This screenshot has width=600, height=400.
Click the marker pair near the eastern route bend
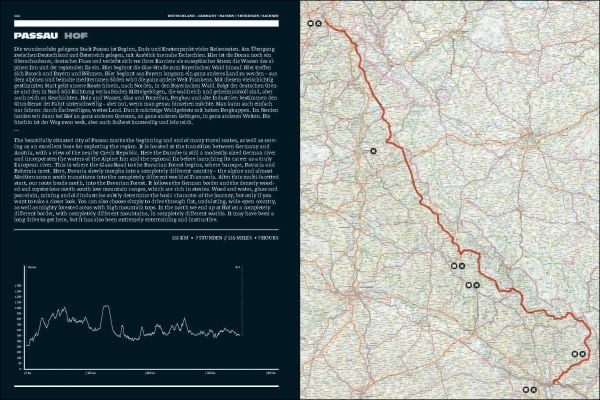tap(580, 353)
